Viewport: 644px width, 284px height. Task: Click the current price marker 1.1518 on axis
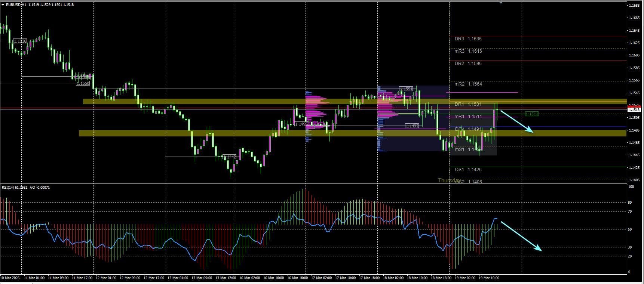click(x=634, y=109)
